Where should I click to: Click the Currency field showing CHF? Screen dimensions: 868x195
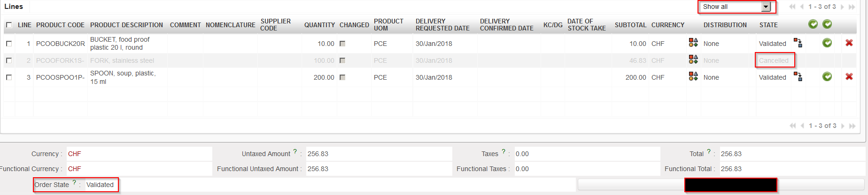point(139,154)
